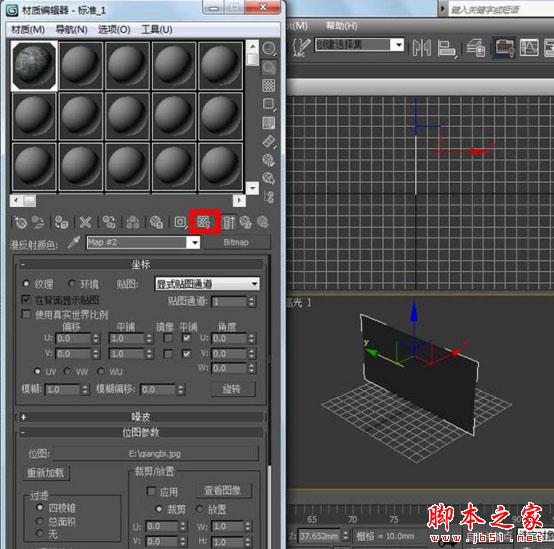Open the Layer Manager icon in main toolbar
This screenshot has width=554, height=549.
475,48
